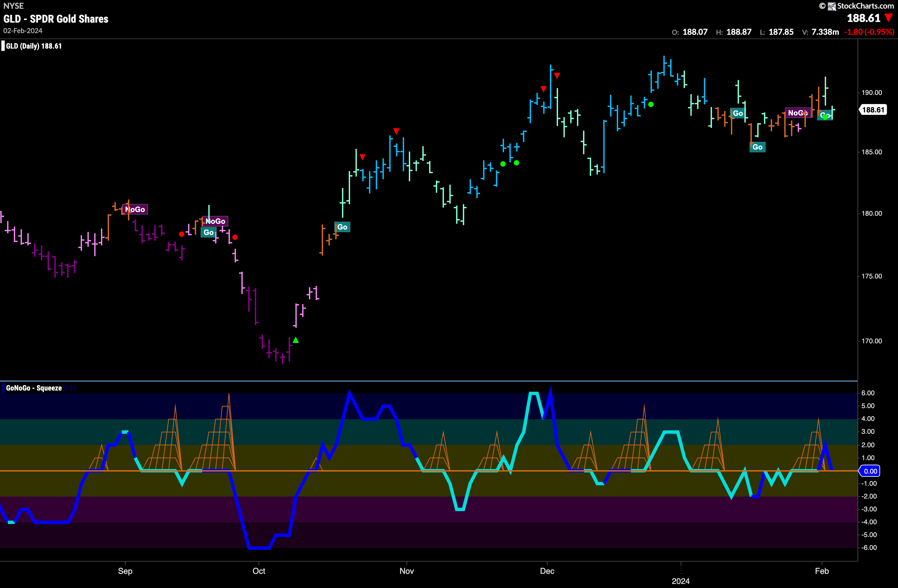Click the green up triangle at October low
This screenshot has height=588, width=898.
[x=296, y=340]
